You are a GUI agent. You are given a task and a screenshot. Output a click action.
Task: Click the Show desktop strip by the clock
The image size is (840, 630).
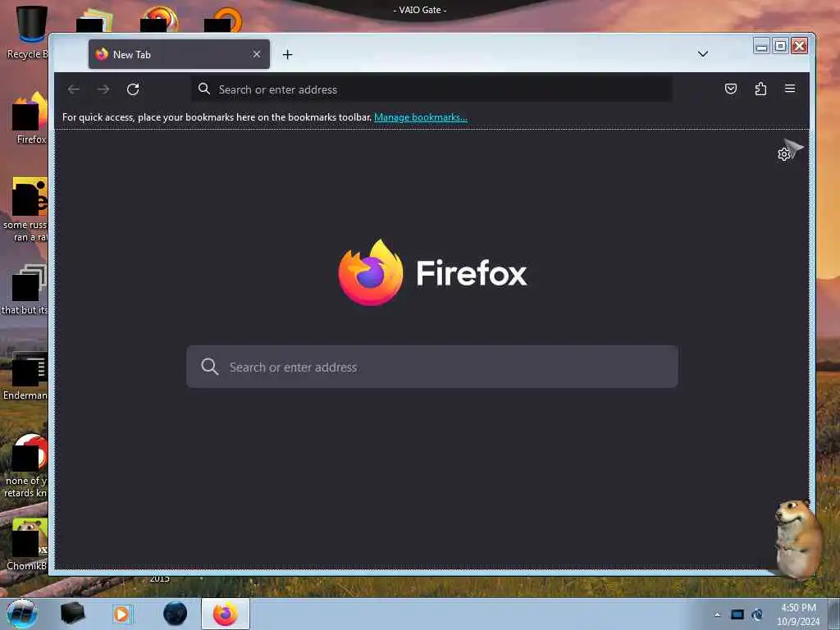point(834,614)
